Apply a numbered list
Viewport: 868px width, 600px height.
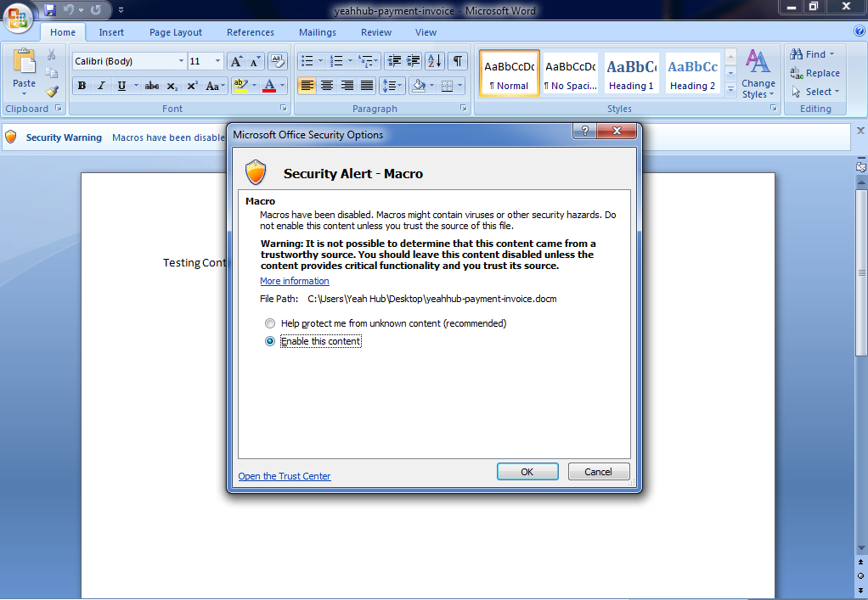tap(336, 61)
